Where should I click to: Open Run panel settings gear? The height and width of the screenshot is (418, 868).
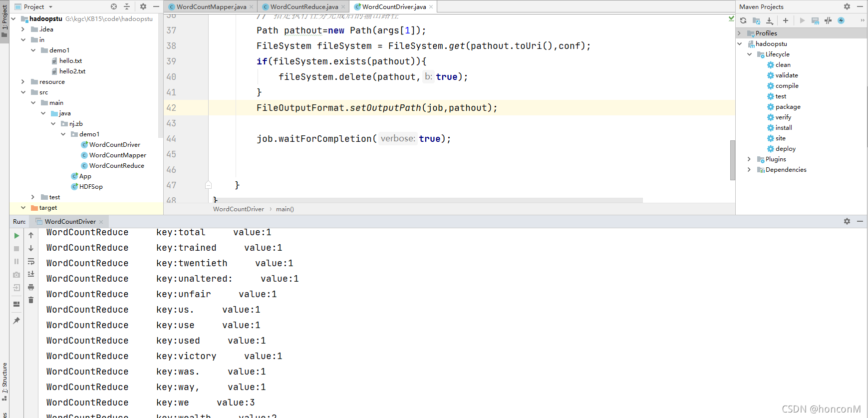click(847, 221)
